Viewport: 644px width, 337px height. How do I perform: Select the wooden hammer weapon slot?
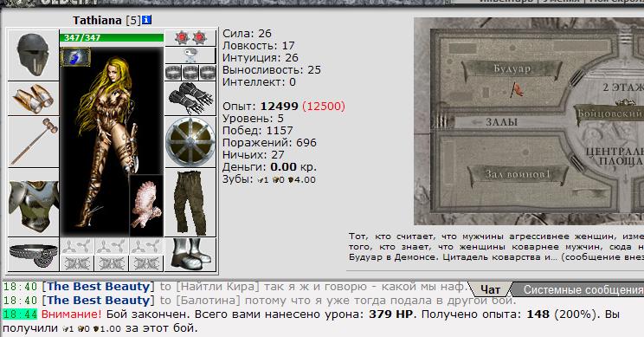[x=33, y=142]
